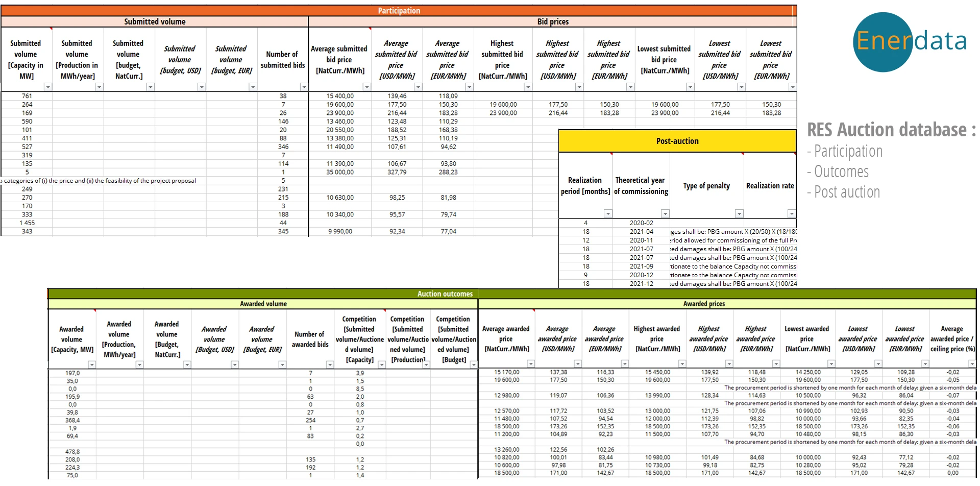
Task: Click the Enerdata logo
Action: 911,42
